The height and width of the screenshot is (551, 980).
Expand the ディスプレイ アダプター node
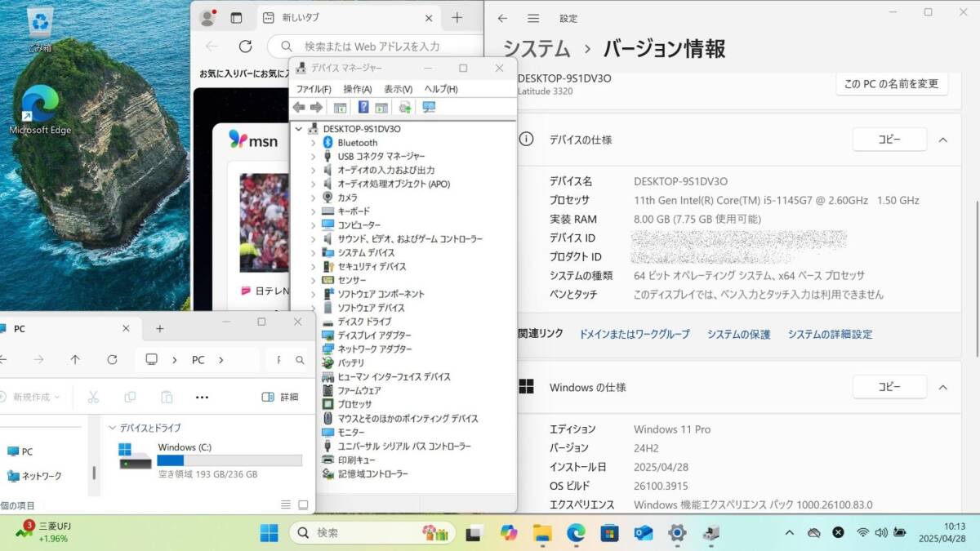click(313, 335)
